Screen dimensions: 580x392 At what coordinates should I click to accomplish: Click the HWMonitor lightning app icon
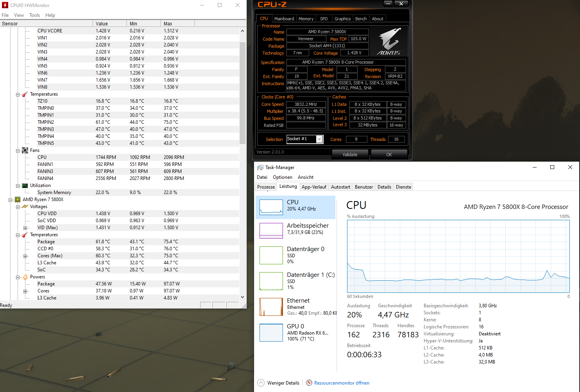coord(5,5)
